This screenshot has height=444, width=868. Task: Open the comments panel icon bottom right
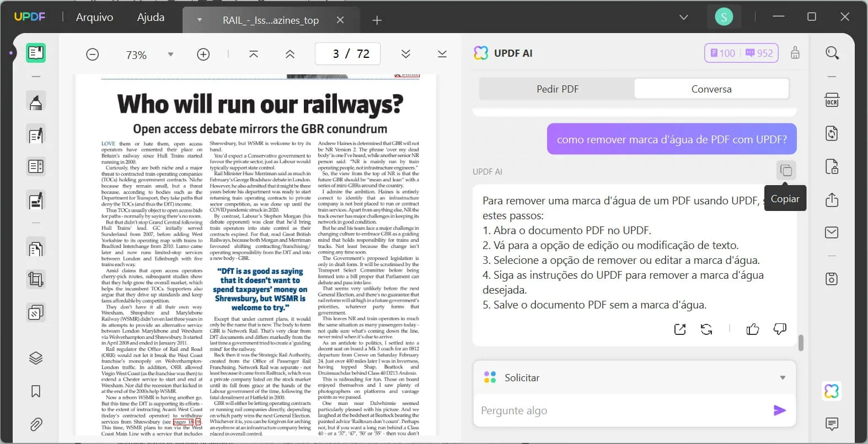click(x=832, y=424)
